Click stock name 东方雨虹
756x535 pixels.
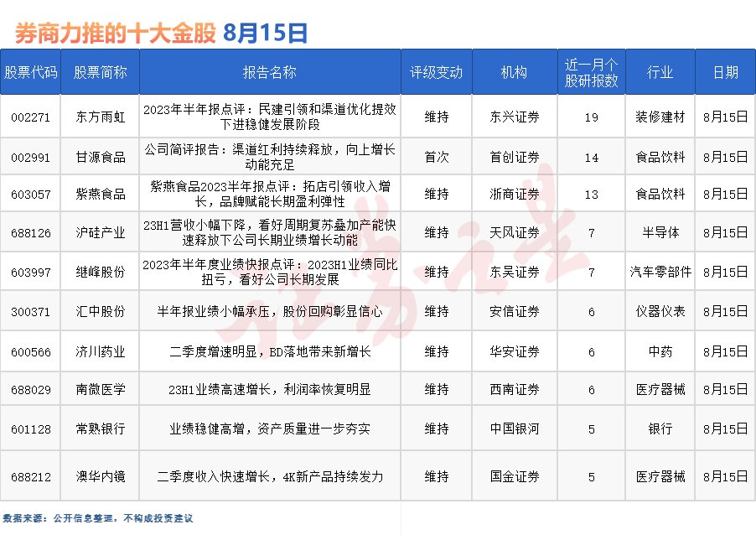(101, 117)
